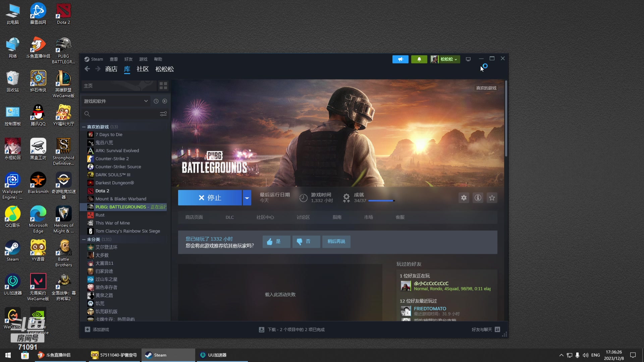The width and height of the screenshot is (644, 362).
Task: Open the 游戏 menu
Action: 143,59
